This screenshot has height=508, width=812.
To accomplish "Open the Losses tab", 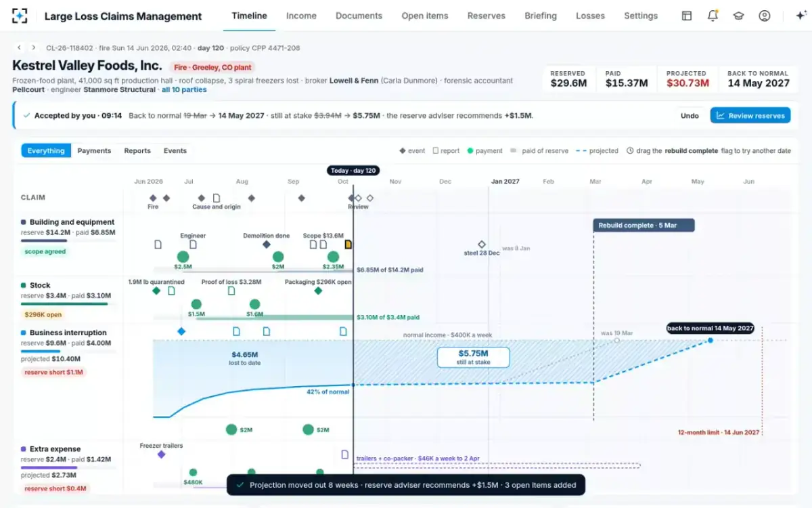I will tap(590, 16).
